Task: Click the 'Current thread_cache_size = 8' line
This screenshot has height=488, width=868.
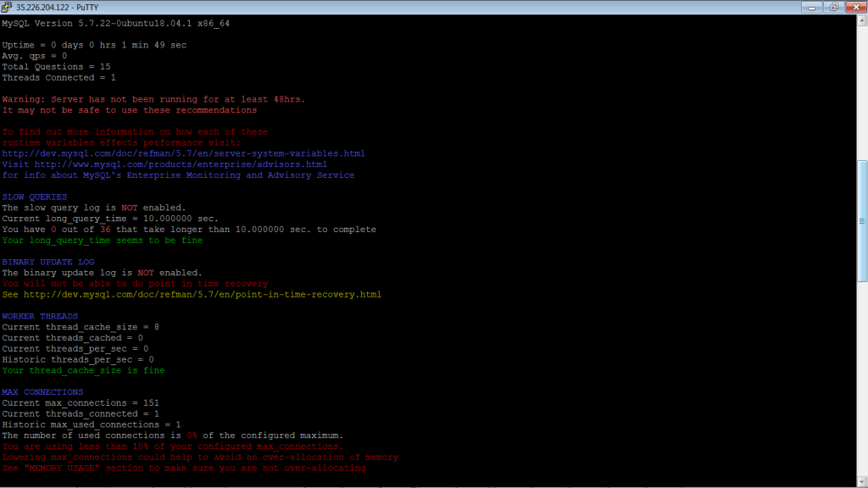Action: [x=81, y=327]
